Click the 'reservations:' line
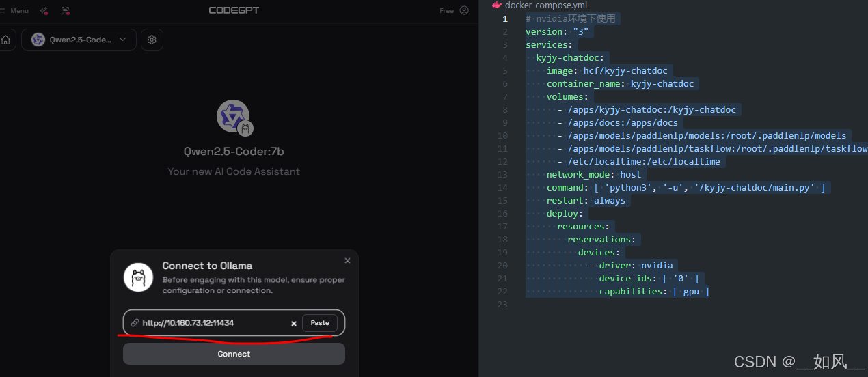This screenshot has width=868, height=377. (x=601, y=239)
